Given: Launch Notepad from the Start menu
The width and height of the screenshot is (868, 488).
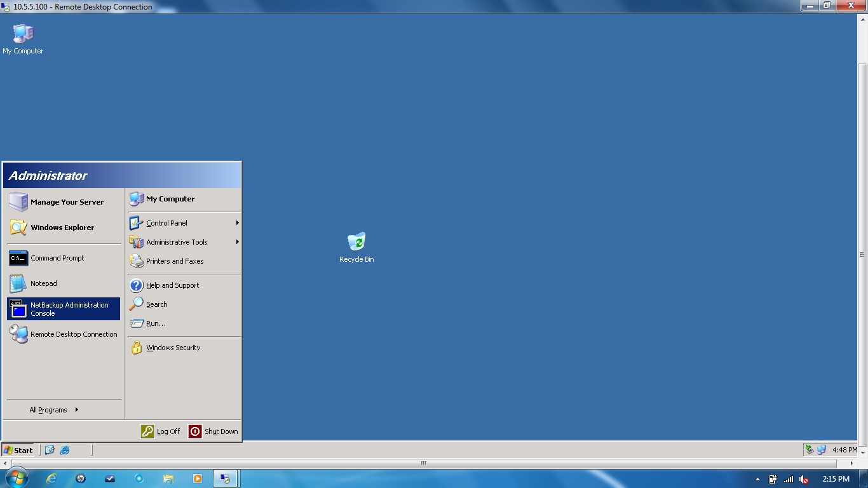Looking at the screenshot, I should point(64,283).
